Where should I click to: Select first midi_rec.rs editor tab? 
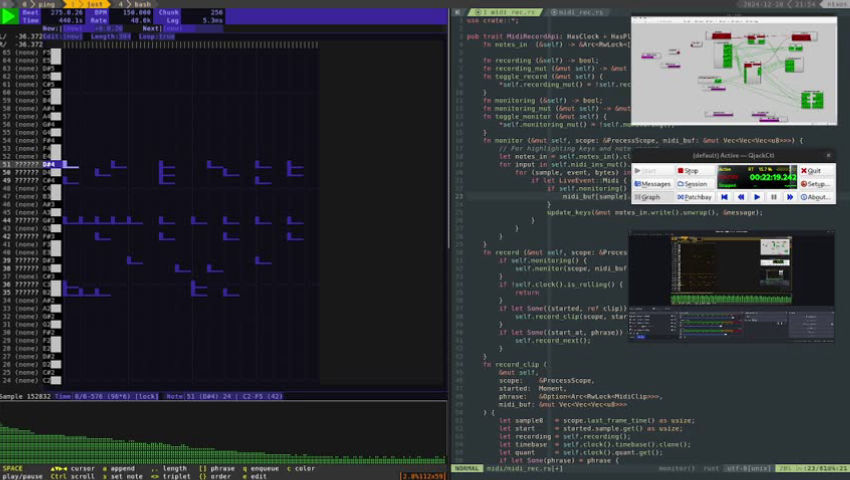503,11
